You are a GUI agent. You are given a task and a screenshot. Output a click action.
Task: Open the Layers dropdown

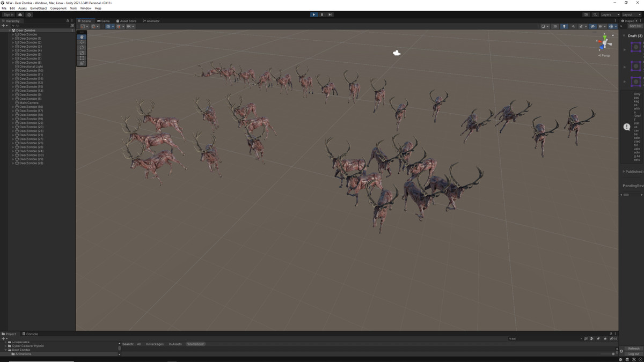(609, 14)
